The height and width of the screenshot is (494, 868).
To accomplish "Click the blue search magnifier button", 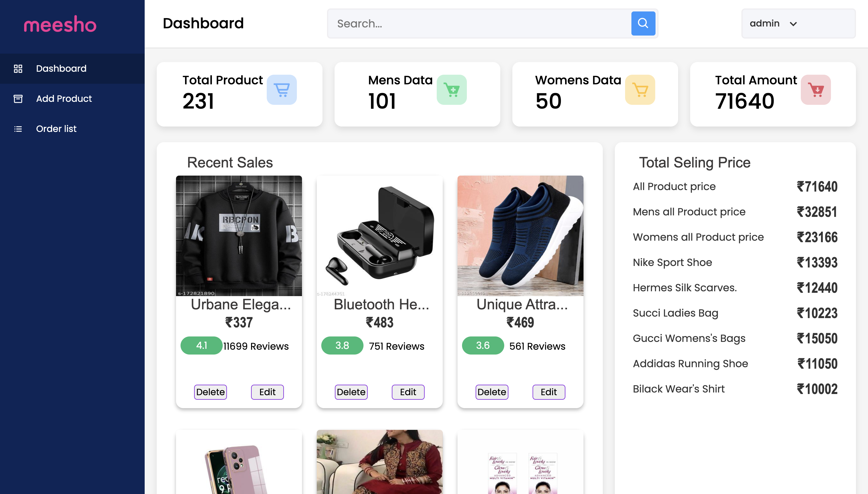I will click(x=643, y=23).
